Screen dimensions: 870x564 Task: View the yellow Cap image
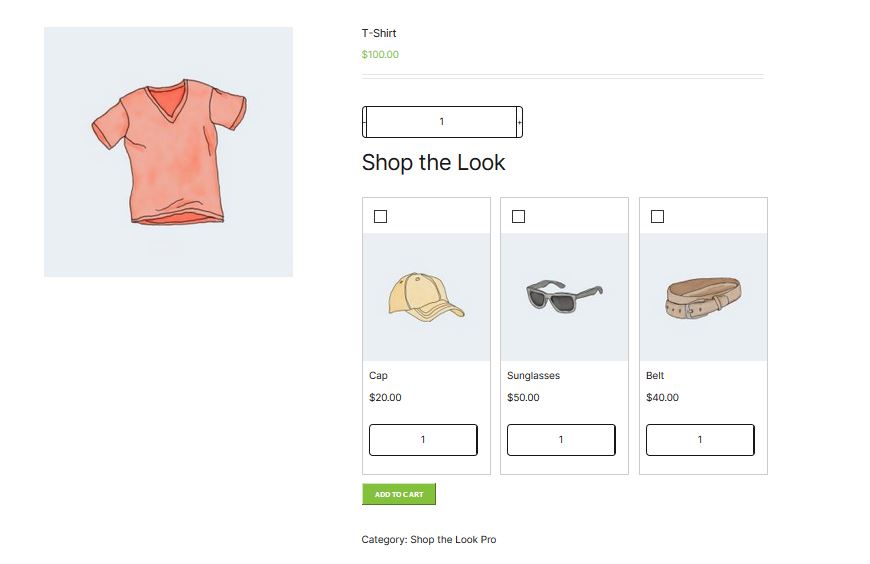coord(426,297)
